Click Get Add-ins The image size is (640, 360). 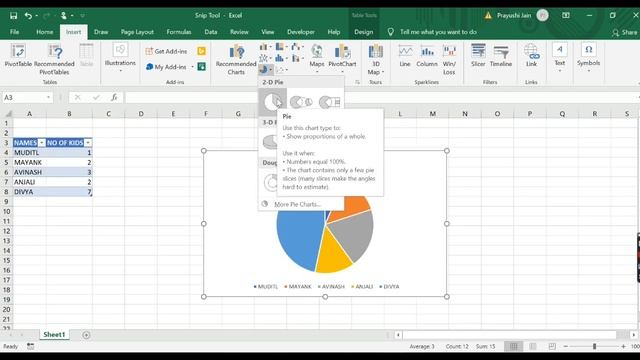[166, 51]
